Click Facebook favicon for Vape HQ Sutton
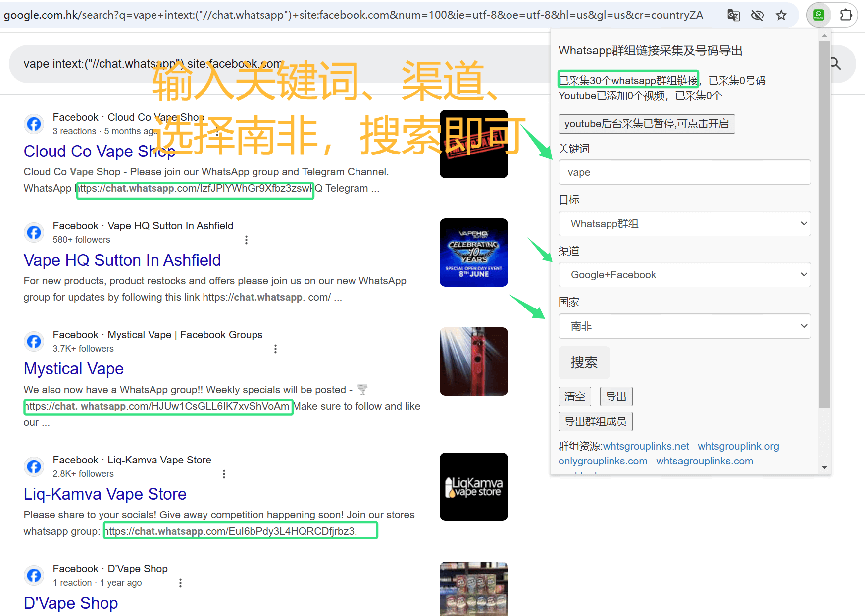This screenshot has width=865, height=616. tap(34, 232)
